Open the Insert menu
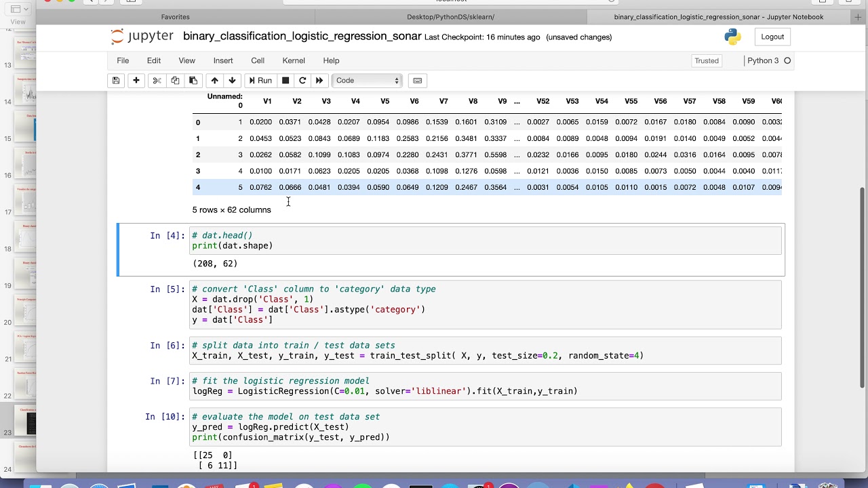This screenshot has height=488, width=868. click(223, 60)
